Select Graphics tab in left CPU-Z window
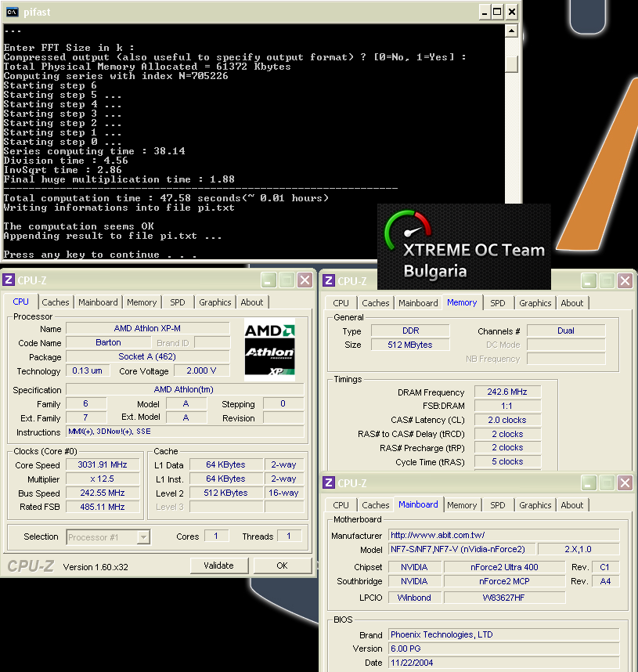This screenshot has height=672, width=638. (x=215, y=302)
